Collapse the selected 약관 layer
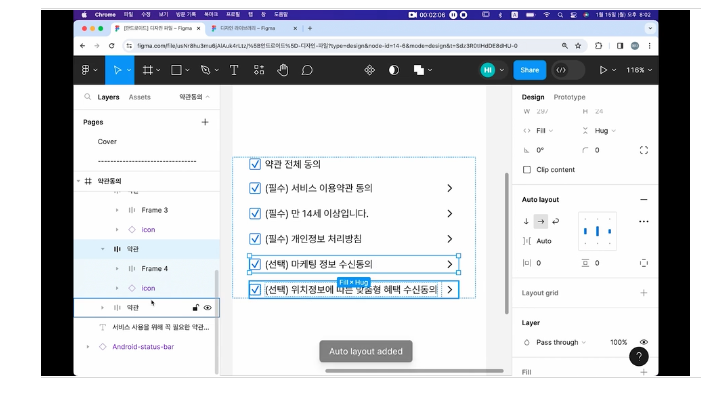The height and width of the screenshot is (400, 701). click(x=102, y=249)
